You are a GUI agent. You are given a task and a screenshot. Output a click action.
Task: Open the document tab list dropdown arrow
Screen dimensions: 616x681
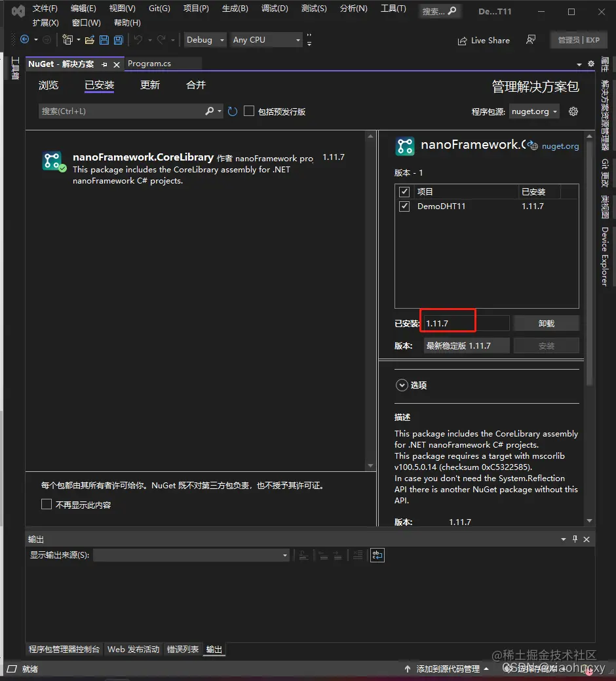tap(579, 64)
